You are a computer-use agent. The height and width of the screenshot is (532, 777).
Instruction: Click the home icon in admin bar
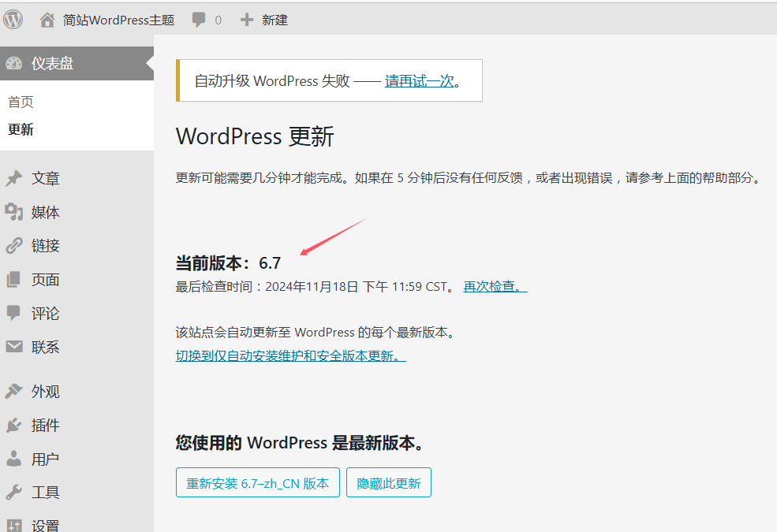(x=47, y=20)
